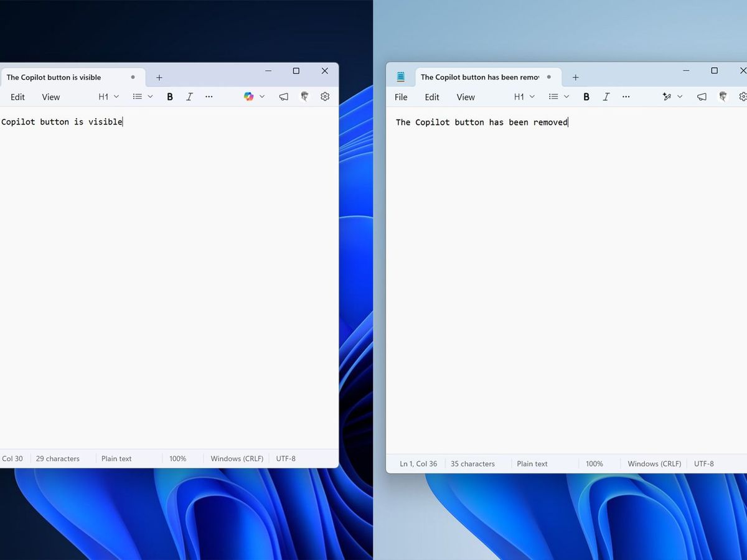Click 'UTF-8' encoding in the 'is visible' window

click(x=286, y=459)
